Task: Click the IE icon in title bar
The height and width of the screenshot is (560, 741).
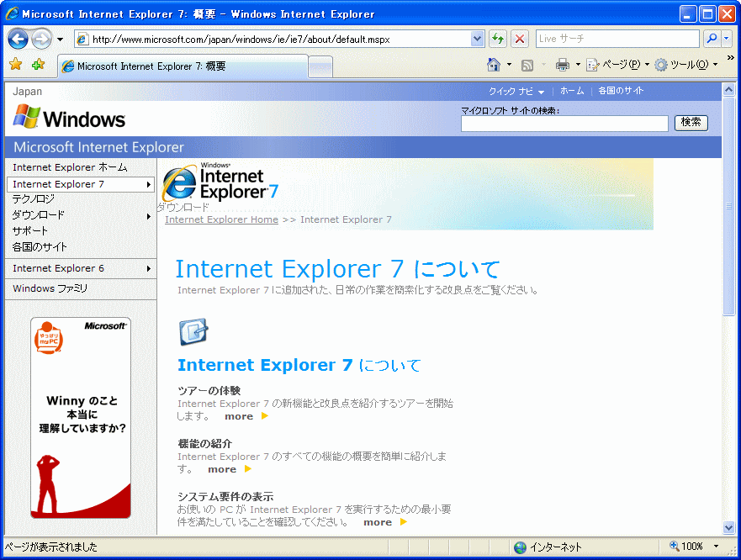Action: 11,14
